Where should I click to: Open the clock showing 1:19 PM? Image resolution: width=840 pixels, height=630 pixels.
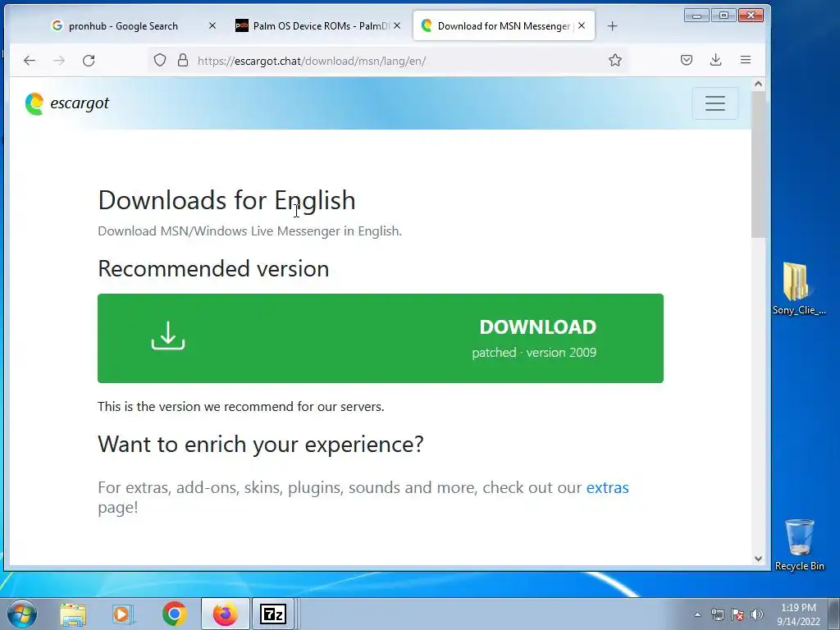click(798, 614)
